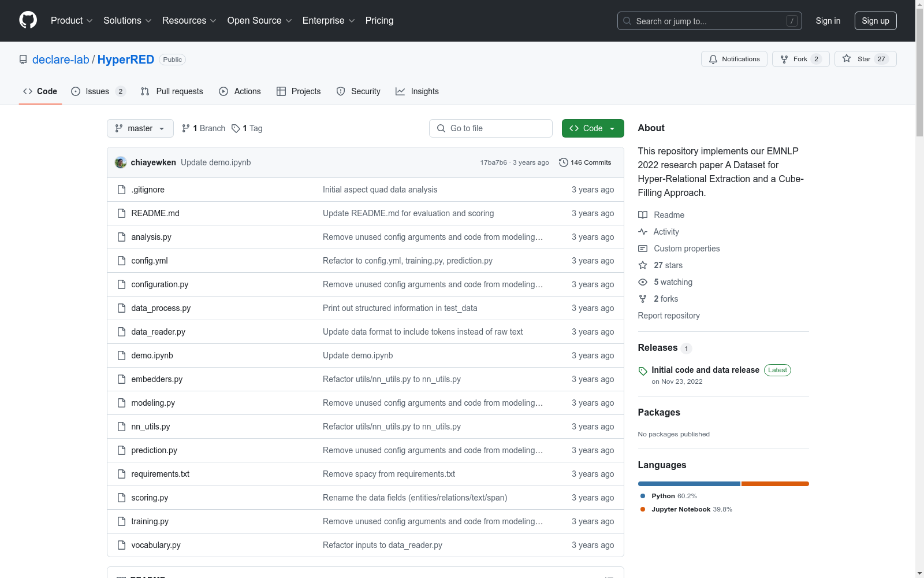The height and width of the screenshot is (578, 924).
Task: Click the icon beside Custom properties
Action: [643, 249]
